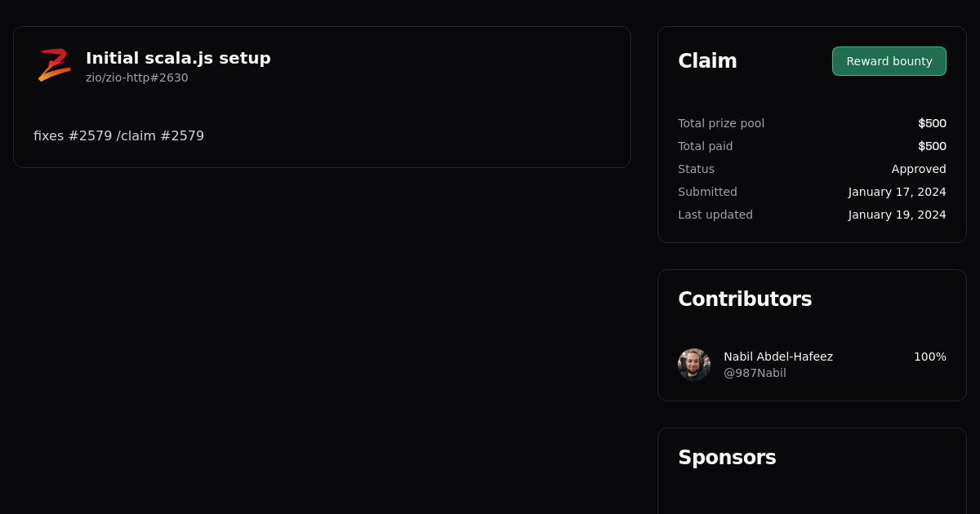This screenshot has width=980, height=514.
Task: Open Nabil Abdel-Hafeez's avatar photo
Action: pyautogui.click(x=694, y=365)
